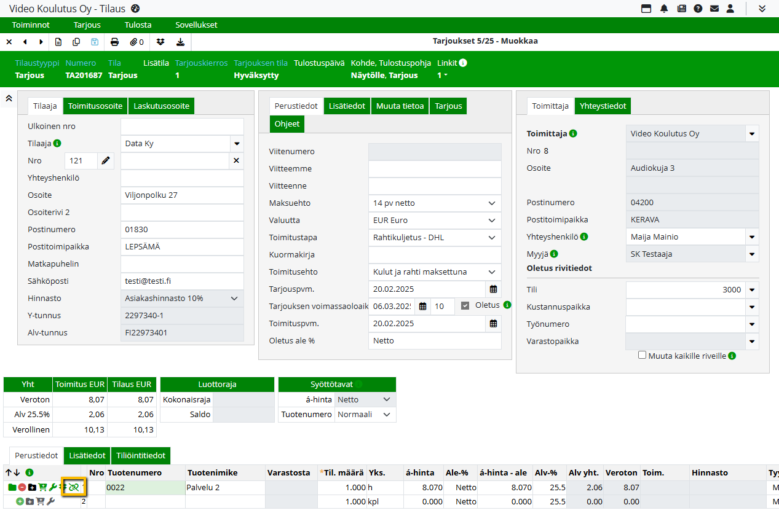Open the á-hinta Netto dropdown
Image resolution: width=779 pixels, height=532 pixels.
pos(386,399)
